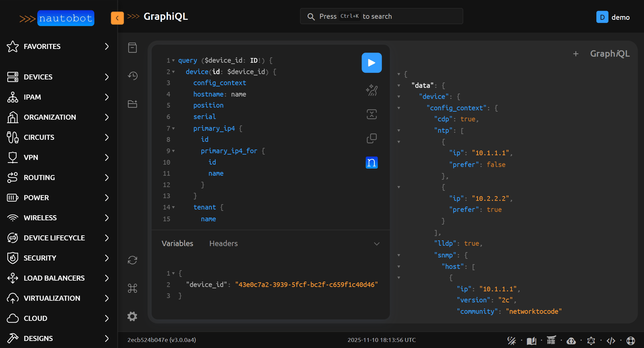Click the Merge fragments icon
The image size is (644, 348).
(371, 114)
